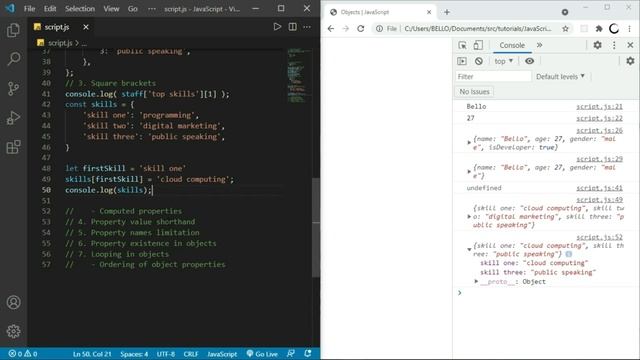This screenshot has height=360, width=640.
Task: Expand the object logged at script.js:26
Action: (x=469, y=142)
